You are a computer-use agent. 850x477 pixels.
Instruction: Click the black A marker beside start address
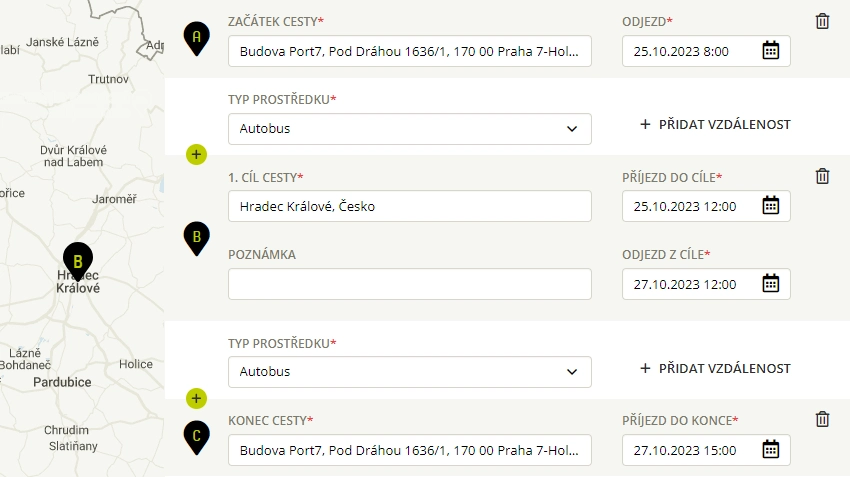[x=196, y=38]
